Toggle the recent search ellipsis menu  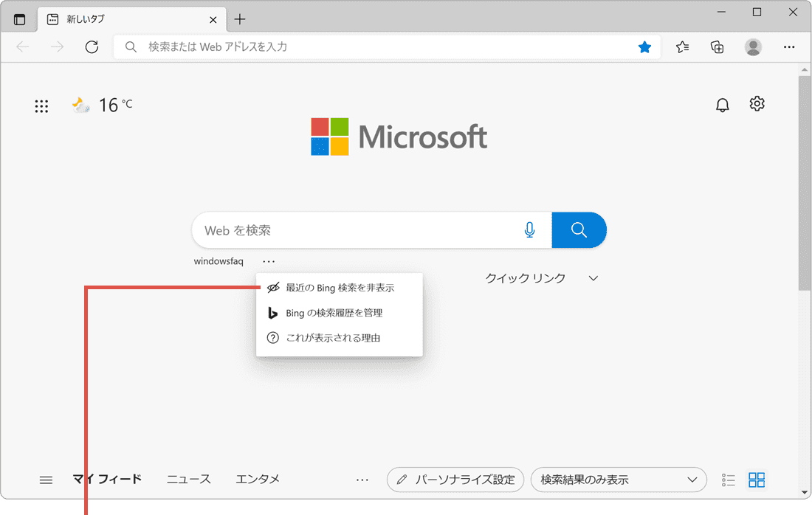click(x=269, y=261)
